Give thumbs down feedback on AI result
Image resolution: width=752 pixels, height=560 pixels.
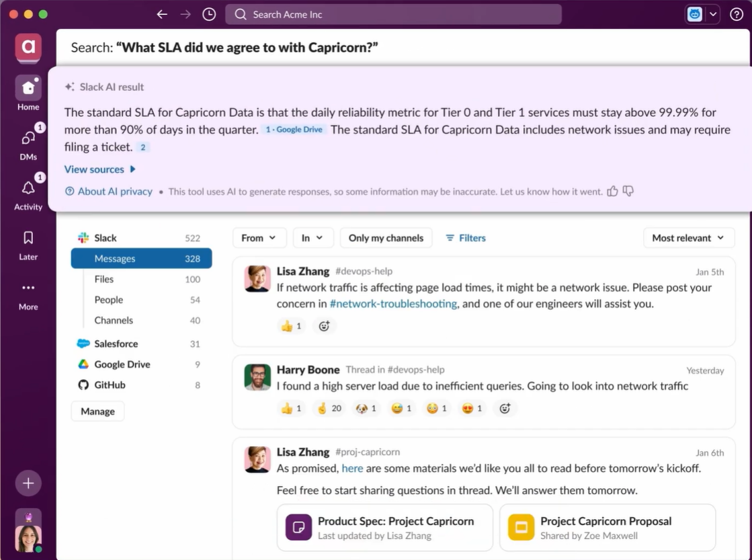[x=628, y=192]
